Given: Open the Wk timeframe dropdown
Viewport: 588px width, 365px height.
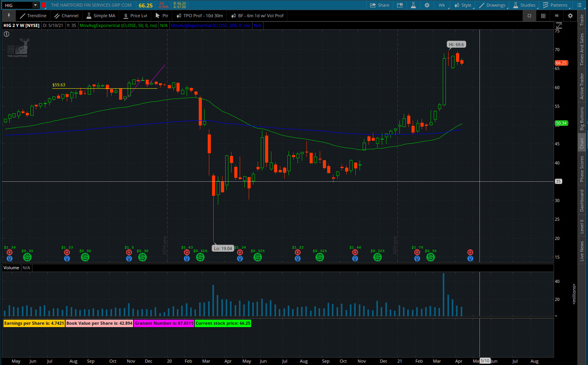Looking at the screenshot, I should [442, 5].
